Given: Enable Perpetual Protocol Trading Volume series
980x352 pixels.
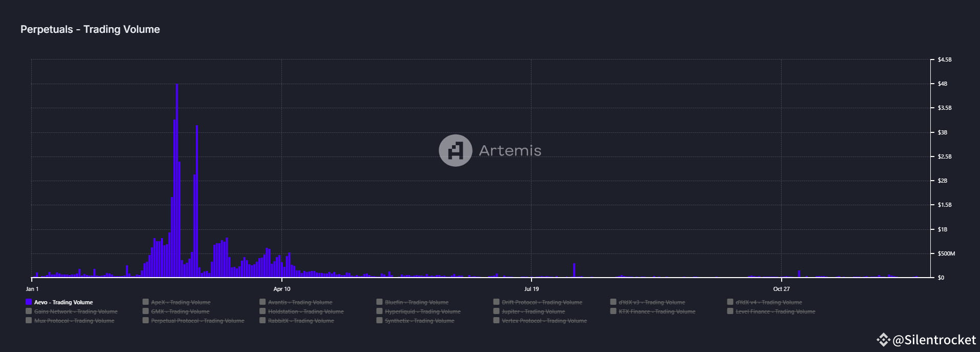Looking at the screenshot, I should [x=193, y=321].
